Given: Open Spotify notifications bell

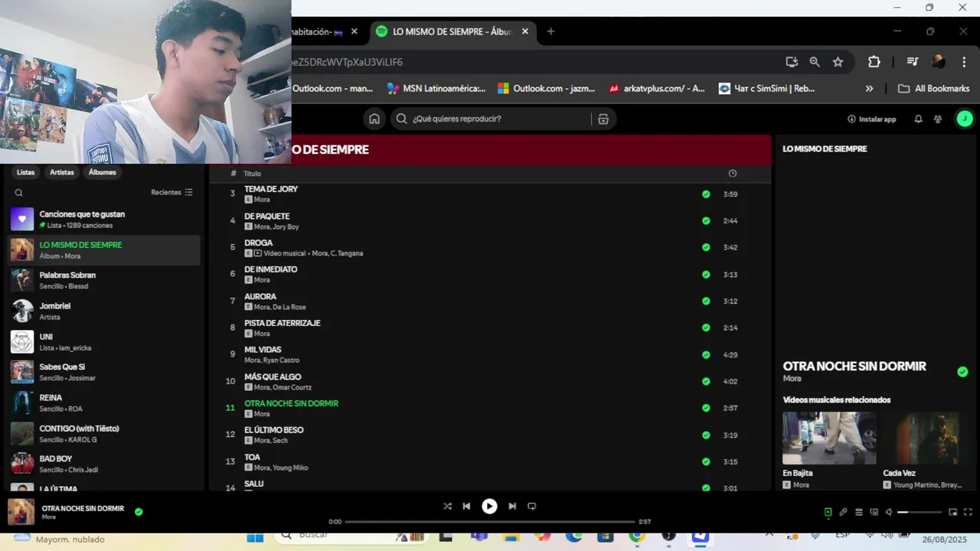Looking at the screenshot, I should (x=918, y=119).
